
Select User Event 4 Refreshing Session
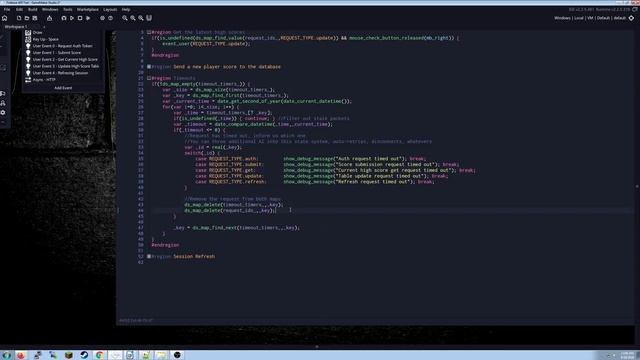(60, 73)
